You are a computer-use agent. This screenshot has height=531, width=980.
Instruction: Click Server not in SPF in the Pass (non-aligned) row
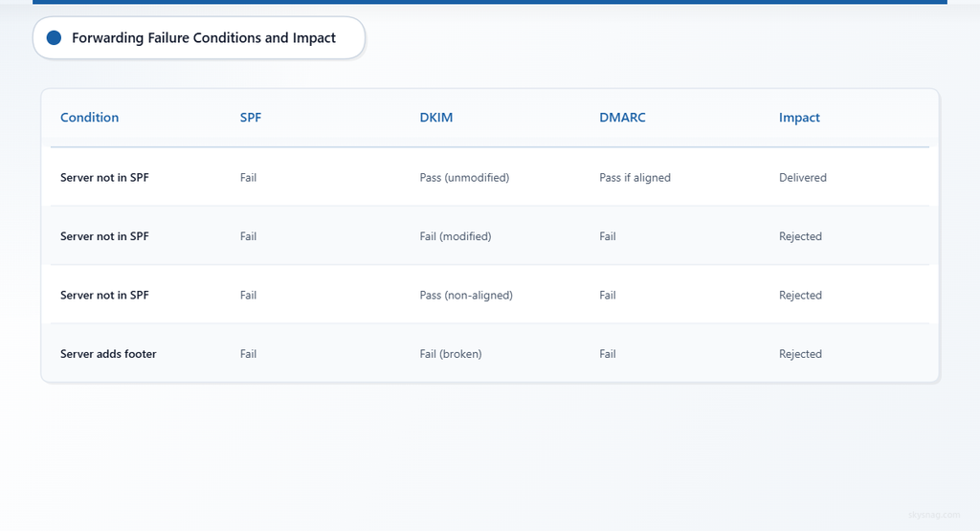point(104,295)
